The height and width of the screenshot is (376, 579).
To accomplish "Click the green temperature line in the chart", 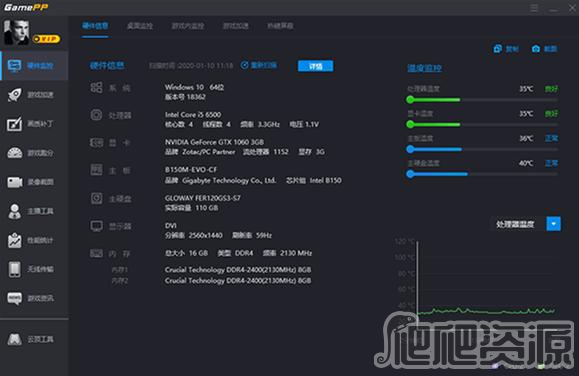I will click(486, 311).
